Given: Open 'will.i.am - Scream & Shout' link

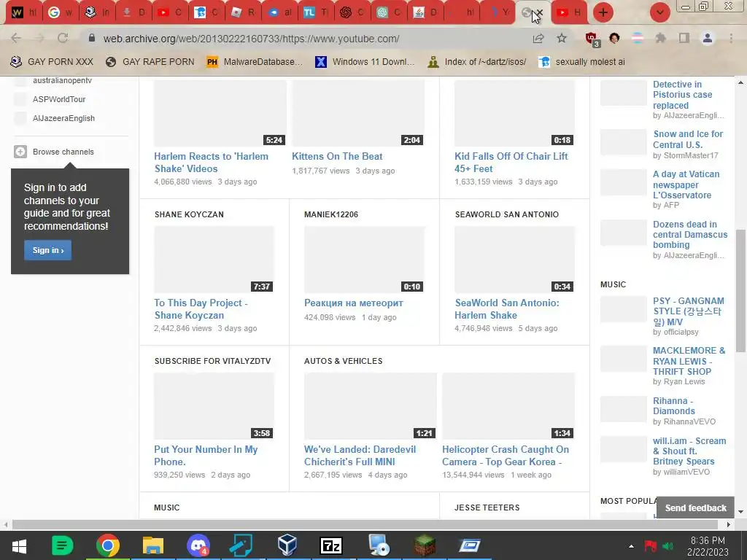Looking at the screenshot, I should [689, 451].
